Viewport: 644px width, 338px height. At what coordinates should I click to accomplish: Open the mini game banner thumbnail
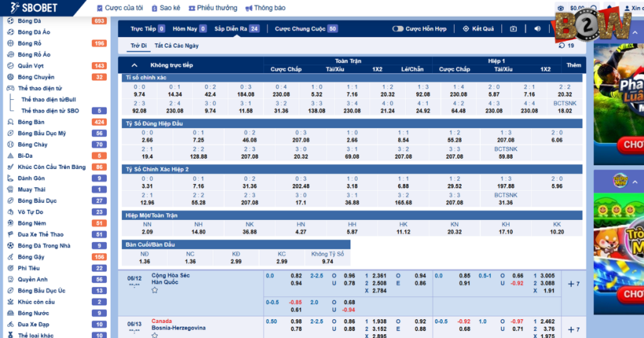point(619,254)
